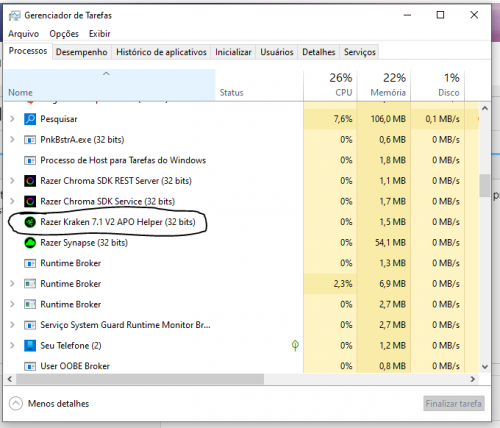Viewport: 500px width, 428px height.
Task: Collapse view with Menos detalhes chevron
Action: coord(16,404)
